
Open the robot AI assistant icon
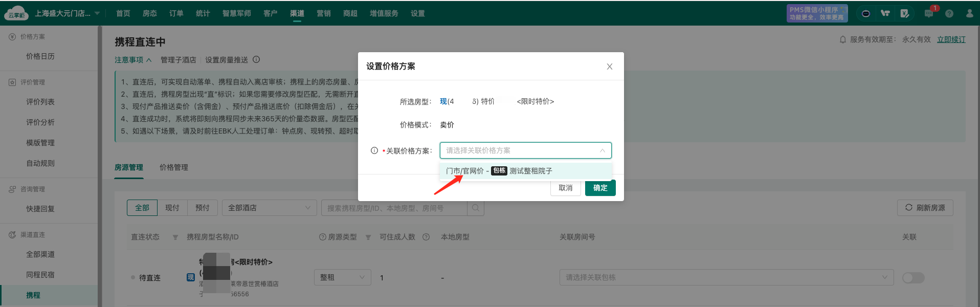tap(865, 13)
